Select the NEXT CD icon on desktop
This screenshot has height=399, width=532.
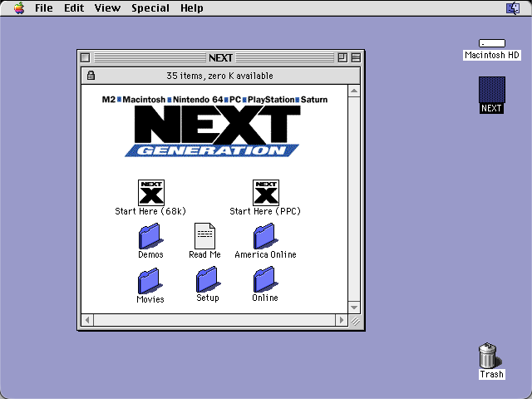pos(491,90)
